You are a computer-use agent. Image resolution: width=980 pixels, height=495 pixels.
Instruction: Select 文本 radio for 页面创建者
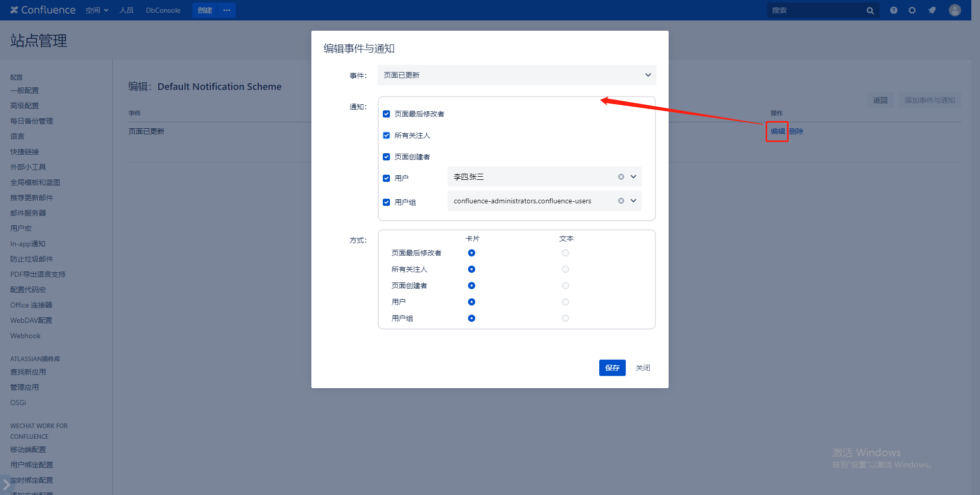pyautogui.click(x=566, y=286)
